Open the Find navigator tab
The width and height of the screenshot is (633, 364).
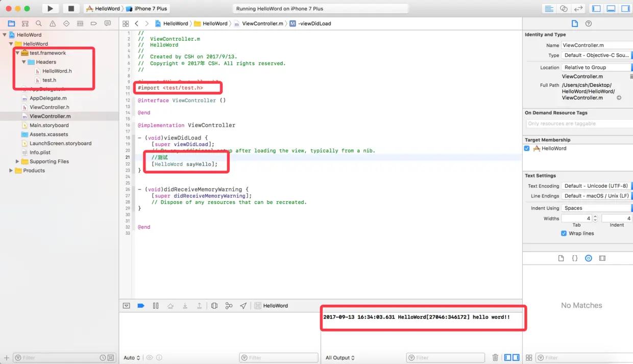point(39,23)
